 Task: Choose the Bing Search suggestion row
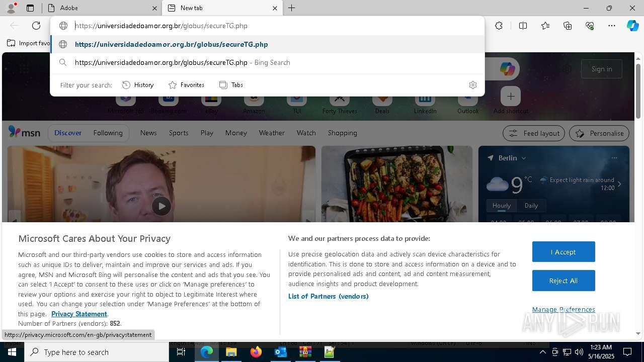(267, 62)
